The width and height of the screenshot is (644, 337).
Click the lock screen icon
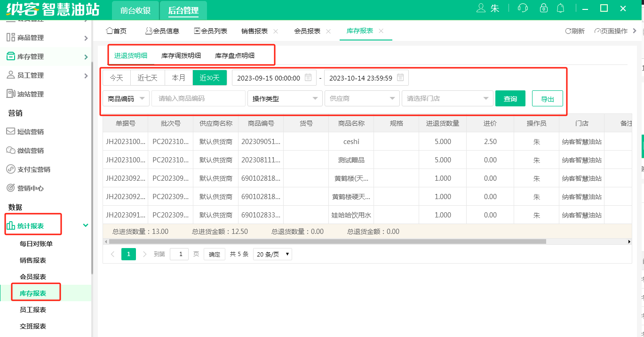point(543,8)
